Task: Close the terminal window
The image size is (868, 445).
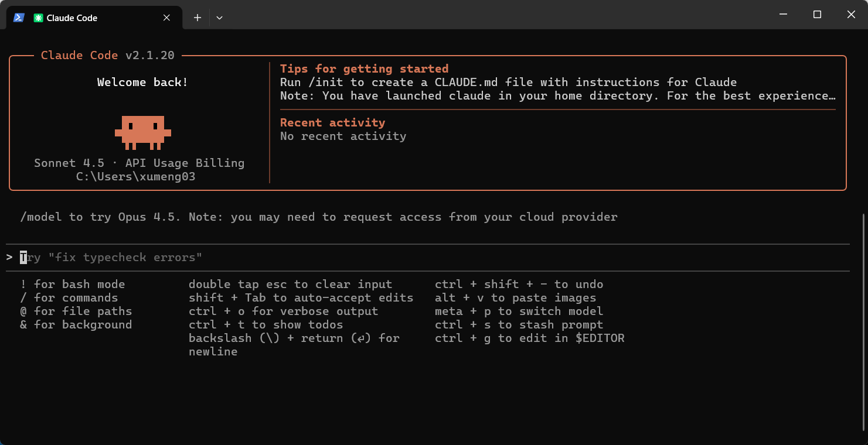Action: [x=851, y=15]
